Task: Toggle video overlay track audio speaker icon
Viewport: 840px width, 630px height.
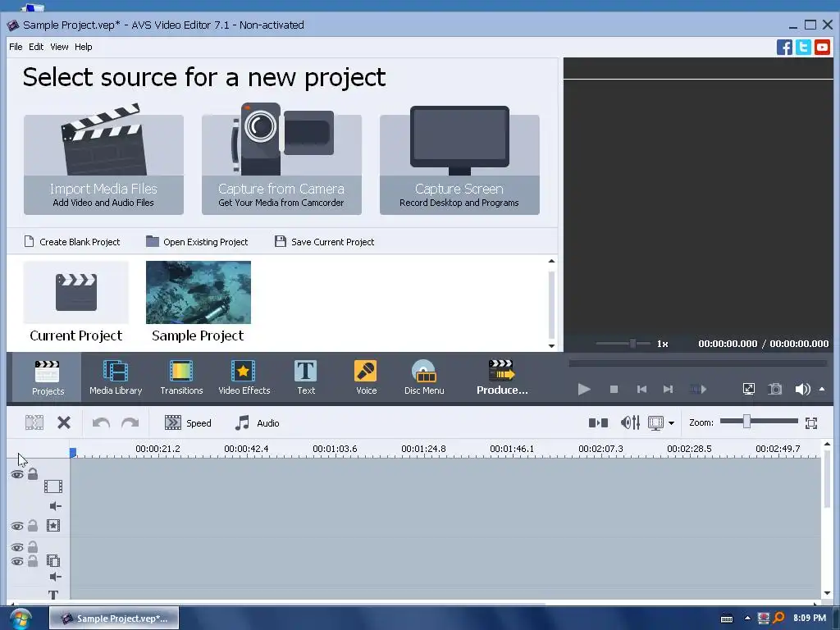Action: point(55,577)
